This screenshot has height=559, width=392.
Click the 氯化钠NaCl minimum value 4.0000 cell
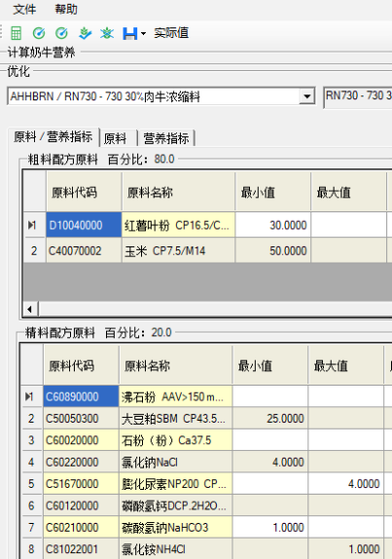pyautogui.click(x=270, y=462)
